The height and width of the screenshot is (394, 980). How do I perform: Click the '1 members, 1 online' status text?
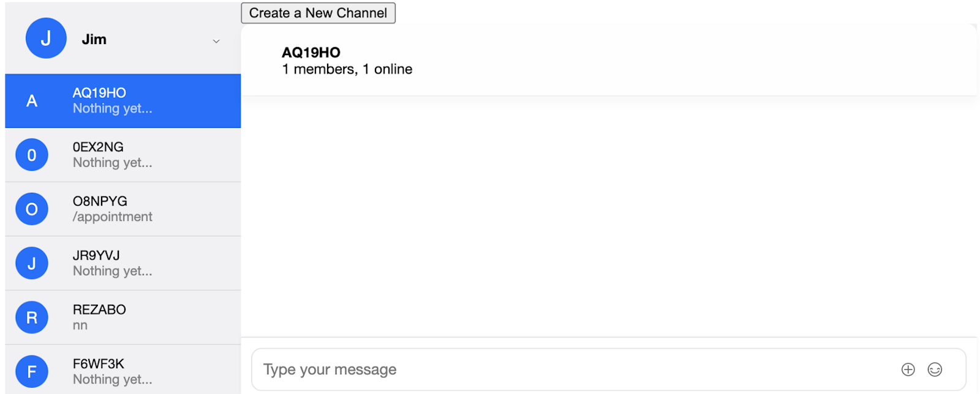click(x=347, y=69)
